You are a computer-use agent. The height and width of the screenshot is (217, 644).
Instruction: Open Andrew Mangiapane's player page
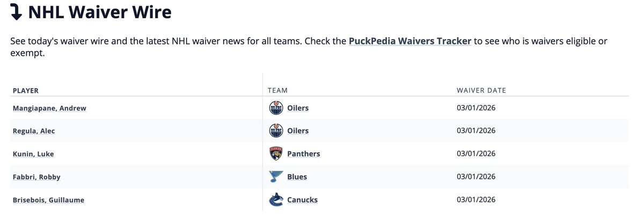pyautogui.click(x=49, y=108)
